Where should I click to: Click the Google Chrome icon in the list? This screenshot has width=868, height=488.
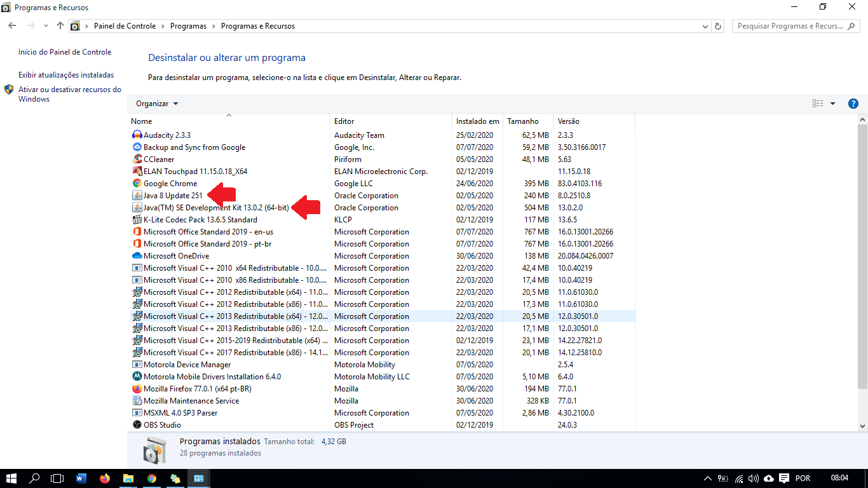click(x=137, y=183)
